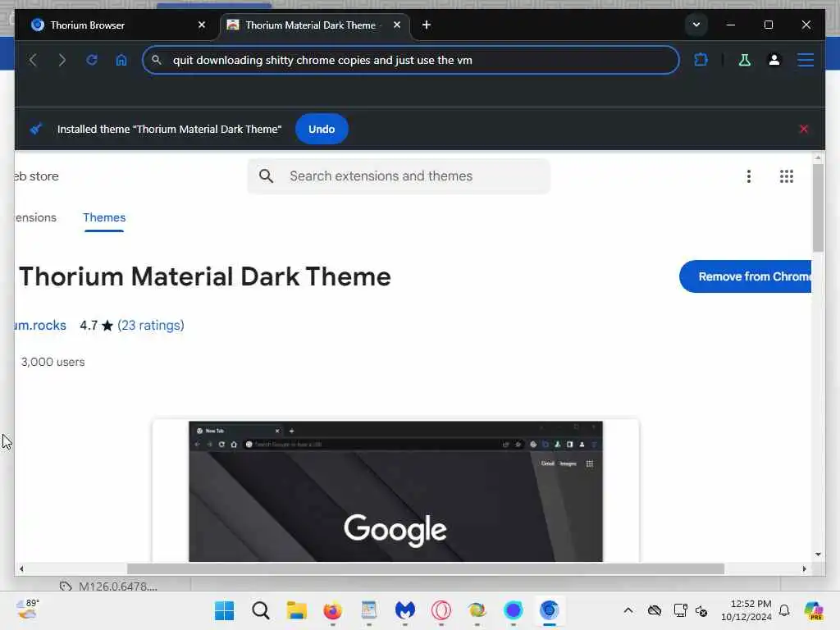The height and width of the screenshot is (630, 840).
Task: Open the Google apps grid
Action: coord(787,176)
